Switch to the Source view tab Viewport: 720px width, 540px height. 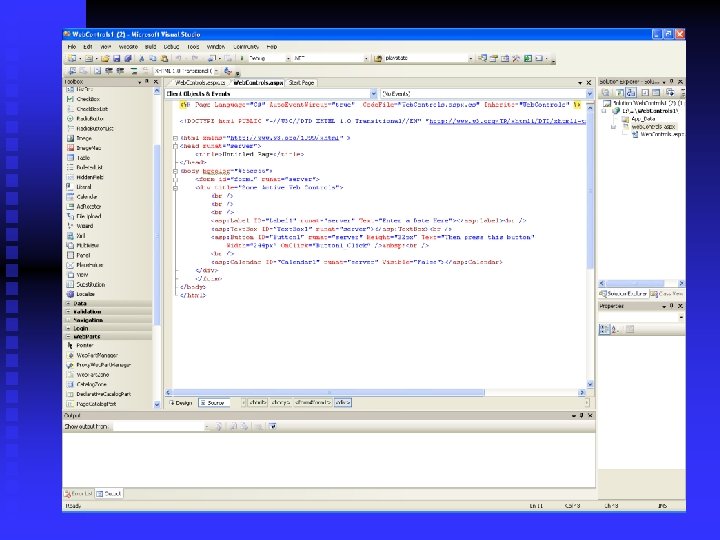click(213, 403)
